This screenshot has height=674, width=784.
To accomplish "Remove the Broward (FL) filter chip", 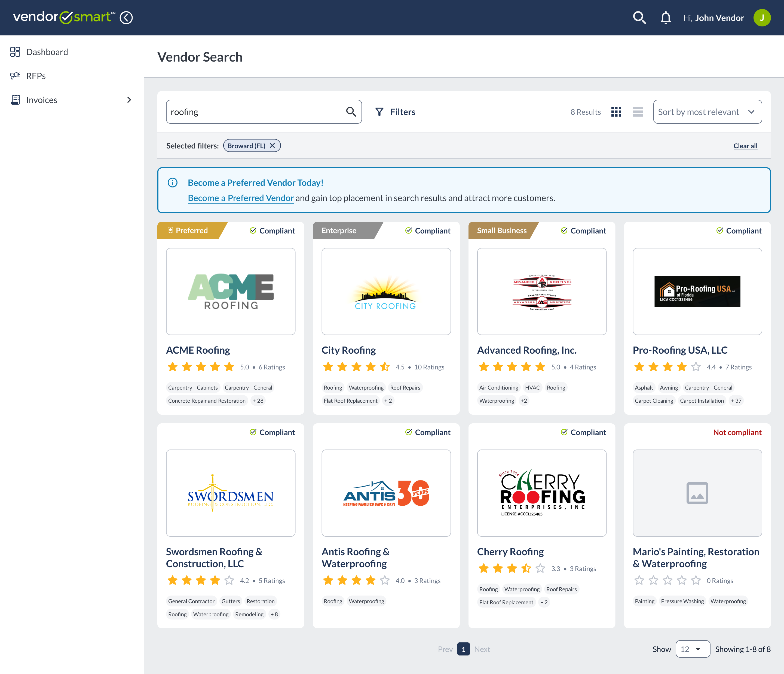I will point(272,146).
